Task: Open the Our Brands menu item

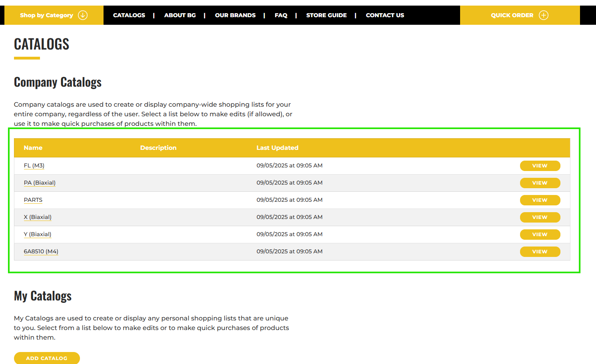Action: click(x=235, y=15)
